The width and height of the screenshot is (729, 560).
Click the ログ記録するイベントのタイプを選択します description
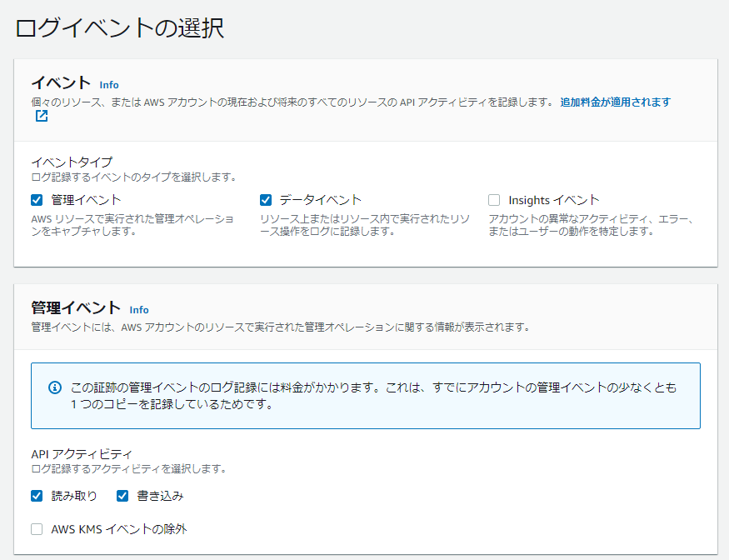[x=134, y=177]
